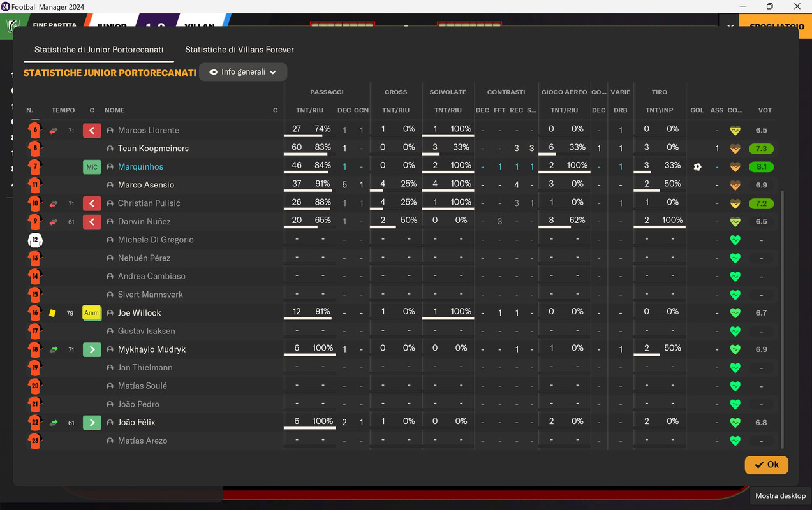Image resolution: width=812 pixels, height=510 pixels.
Task: Open Marquinhos player profile link
Action: [140, 167]
